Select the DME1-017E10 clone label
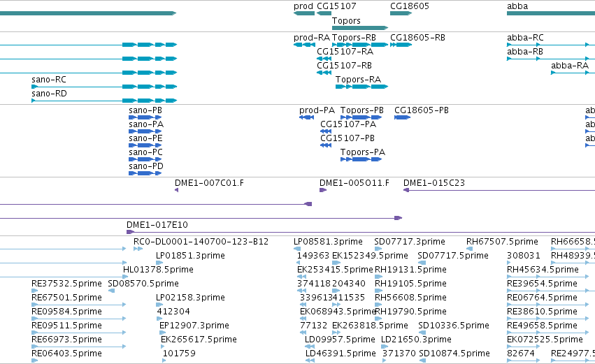This screenshot has height=364, width=595. [157, 226]
